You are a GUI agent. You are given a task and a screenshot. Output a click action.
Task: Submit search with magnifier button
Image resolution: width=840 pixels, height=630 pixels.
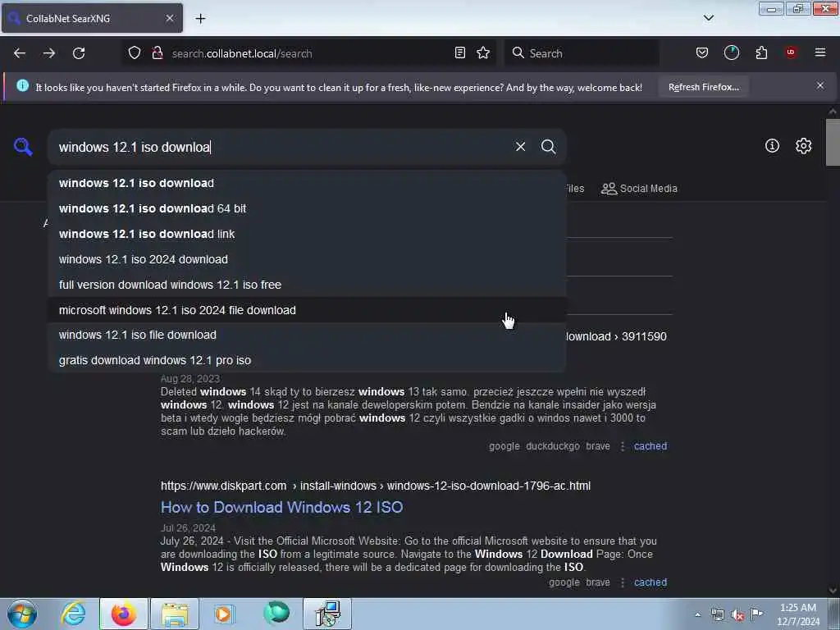pos(548,147)
